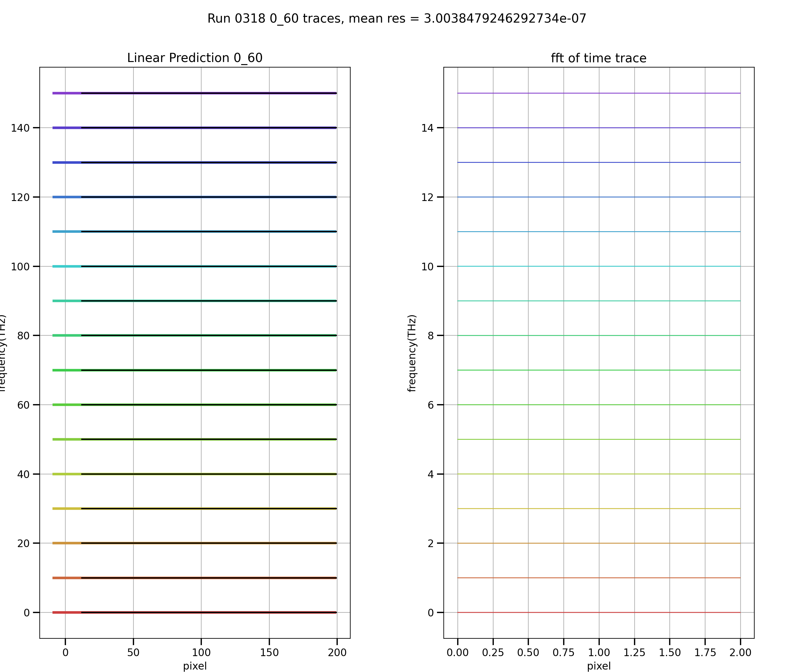Click the '2.00' x-axis tick label on fft plot
The image size is (794, 672).
coord(740,652)
